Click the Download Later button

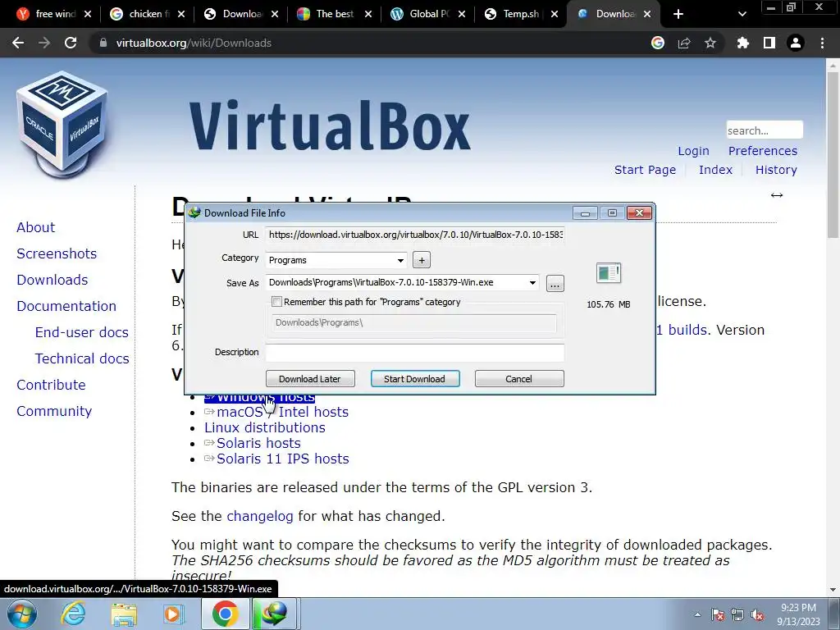click(309, 379)
